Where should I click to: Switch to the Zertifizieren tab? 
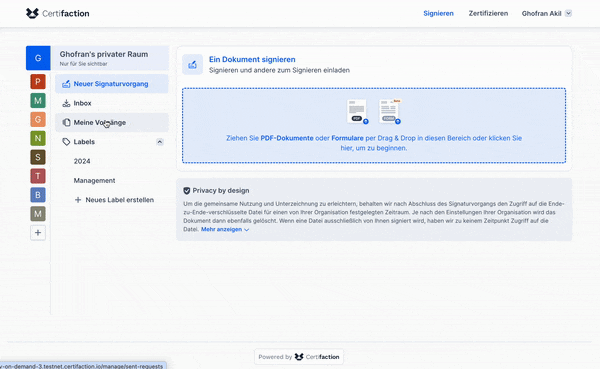488,13
